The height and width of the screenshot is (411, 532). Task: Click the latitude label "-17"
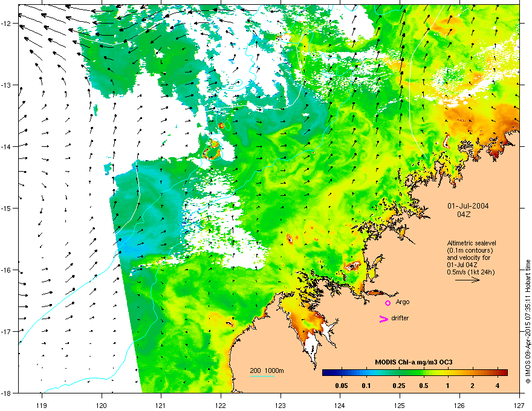click(7, 331)
